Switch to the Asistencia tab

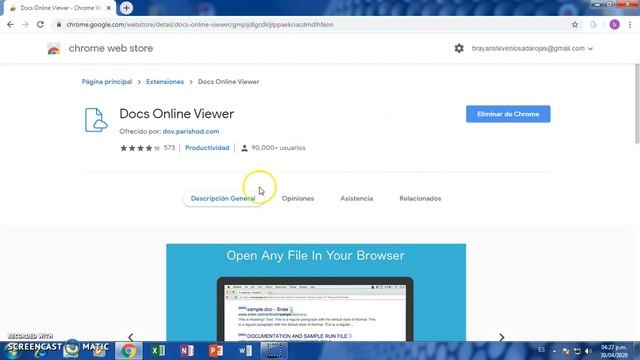tap(357, 198)
